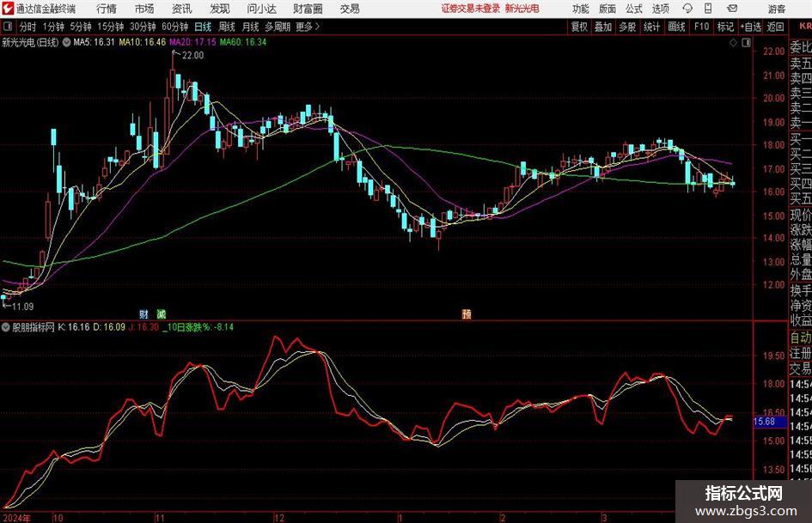Screen dimensions: 812x523
Task: Open the envelope messages icon
Action: pyautogui.click(x=732, y=9)
